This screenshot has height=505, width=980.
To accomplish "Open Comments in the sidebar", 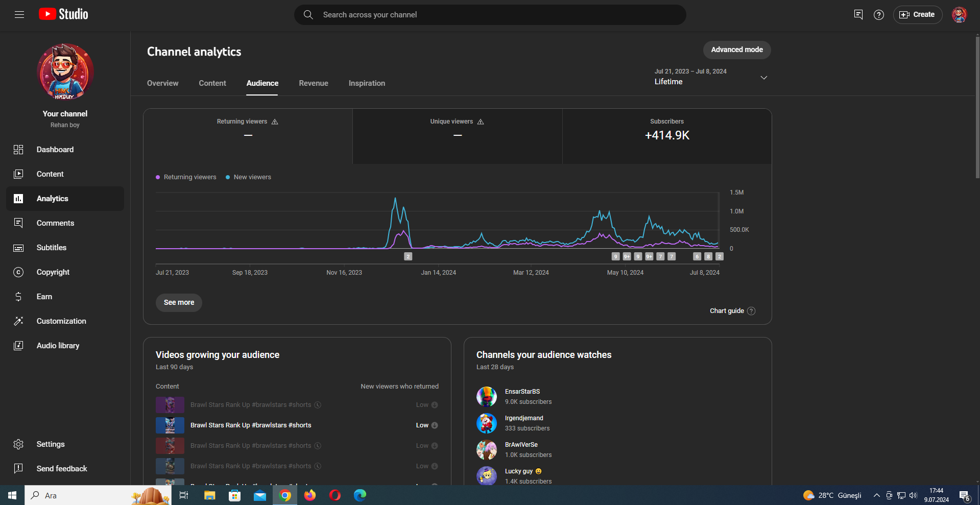I will pyautogui.click(x=65, y=223).
